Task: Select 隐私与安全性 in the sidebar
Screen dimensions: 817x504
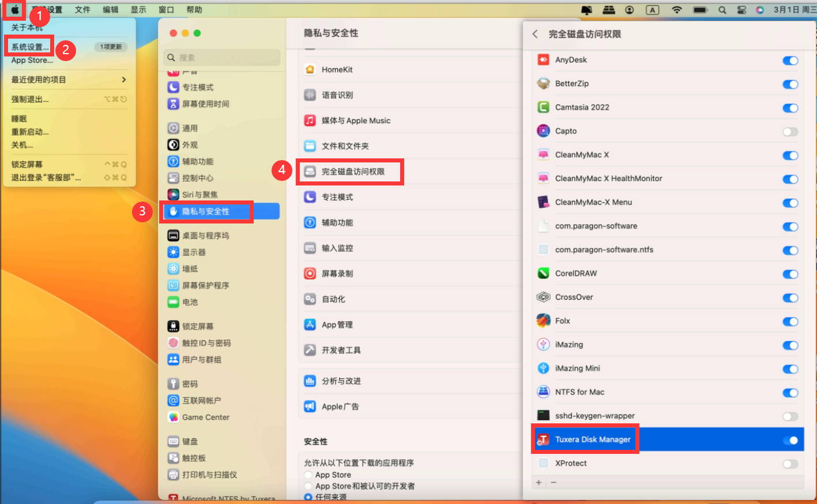Action: [206, 211]
